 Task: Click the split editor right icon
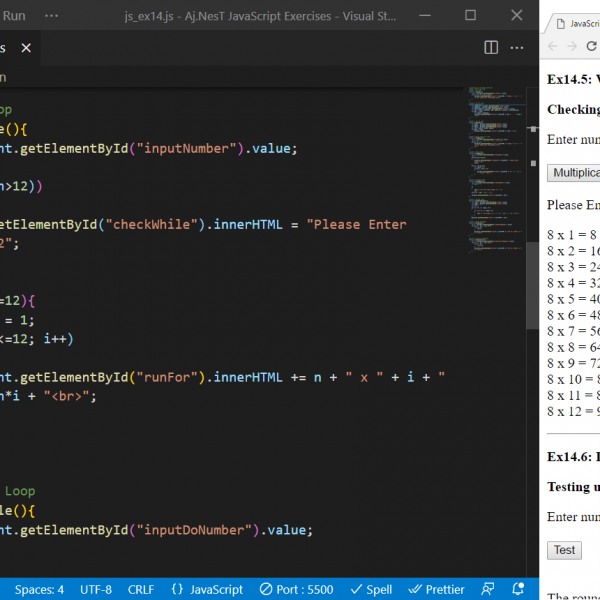point(491,47)
